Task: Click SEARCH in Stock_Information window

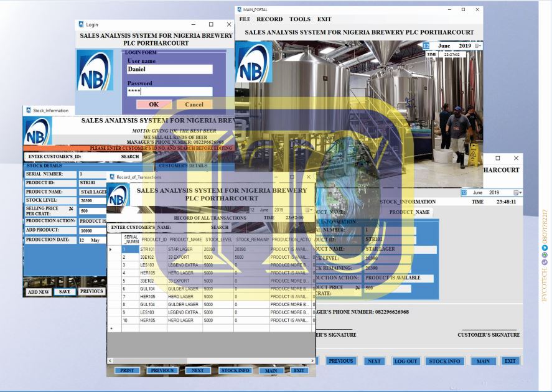Action: click(130, 157)
